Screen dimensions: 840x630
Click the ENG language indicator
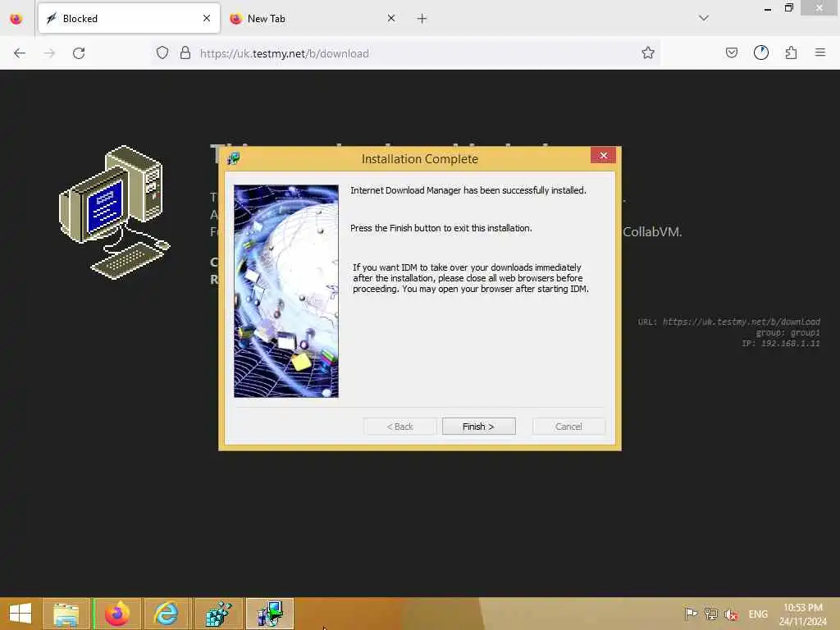pyautogui.click(x=758, y=614)
